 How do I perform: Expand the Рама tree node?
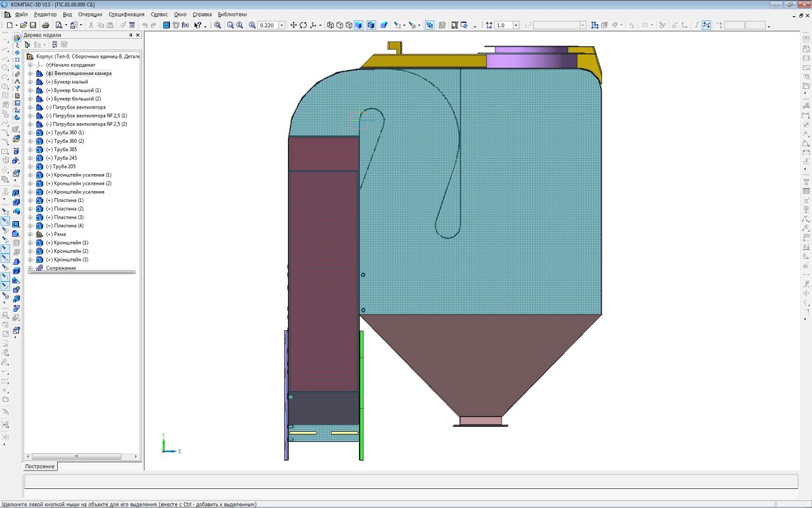pos(30,234)
